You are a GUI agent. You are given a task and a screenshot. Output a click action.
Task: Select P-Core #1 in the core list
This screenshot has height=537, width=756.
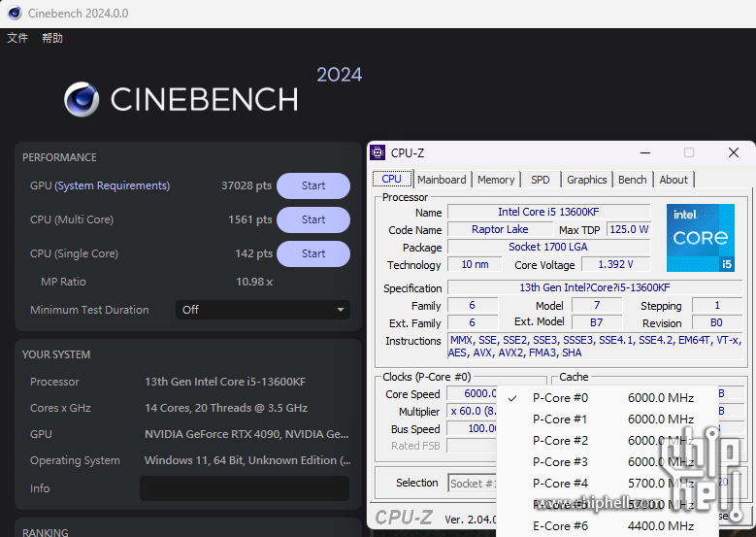pyautogui.click(x=607, y=420)
